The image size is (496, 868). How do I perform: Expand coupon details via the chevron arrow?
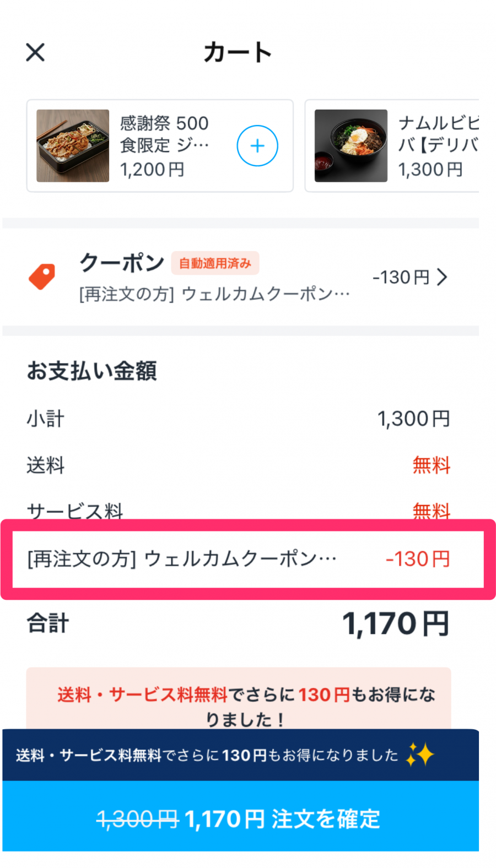(x=442, y=277)
